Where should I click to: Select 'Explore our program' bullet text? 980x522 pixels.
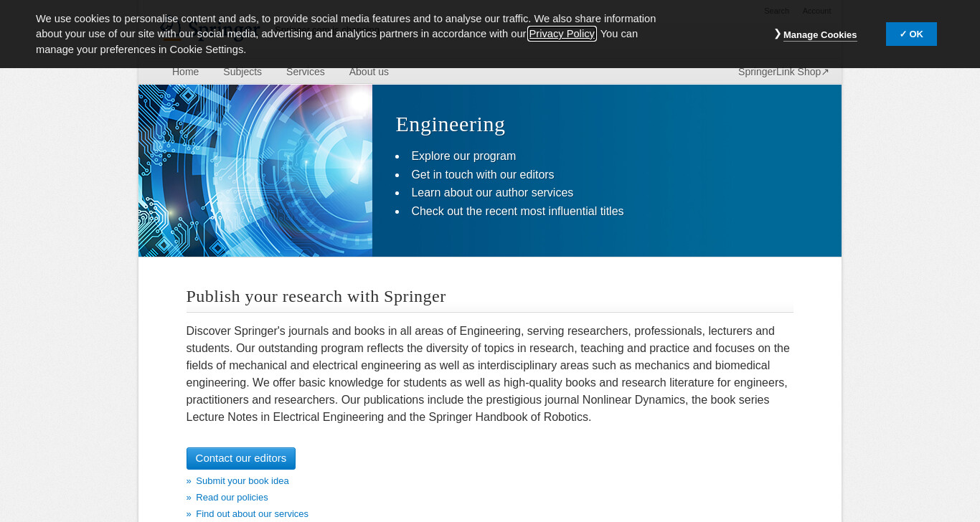(463, 156)
